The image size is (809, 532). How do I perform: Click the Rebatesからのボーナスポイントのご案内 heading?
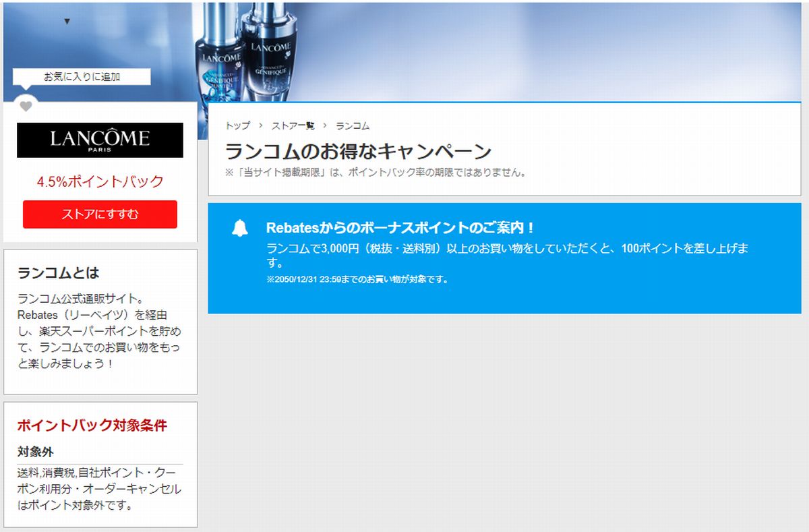(400, 228)
